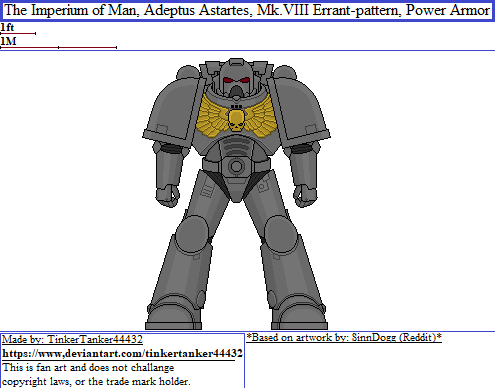Click the "This is fan art and does not challange" line
The image size is (495, 388).
tap(88, 368)
